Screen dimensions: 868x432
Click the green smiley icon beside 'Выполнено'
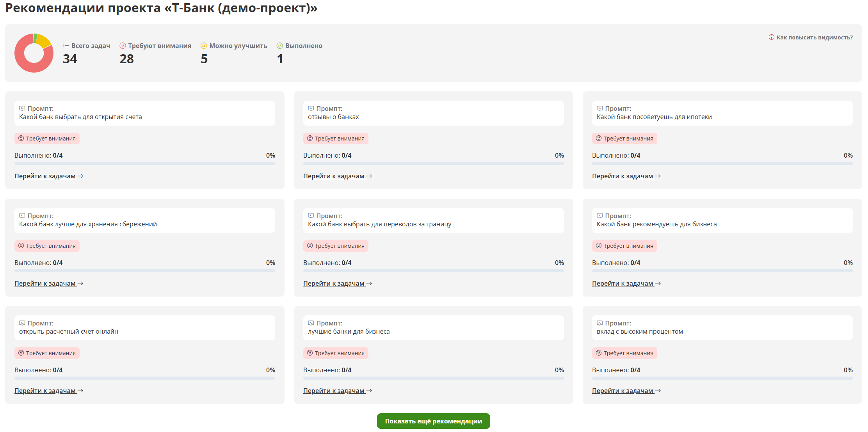[279, 46]
